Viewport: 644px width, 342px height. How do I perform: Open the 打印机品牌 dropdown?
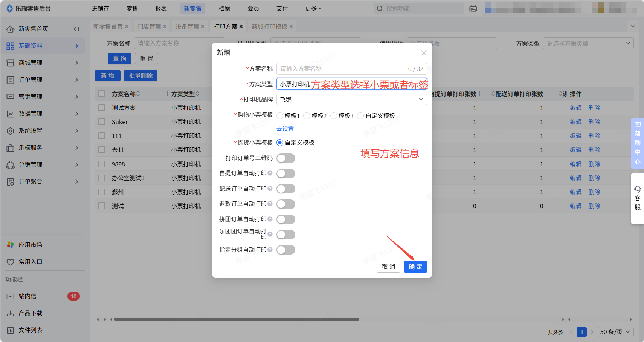pyautogui.click(x=351, y=100)
